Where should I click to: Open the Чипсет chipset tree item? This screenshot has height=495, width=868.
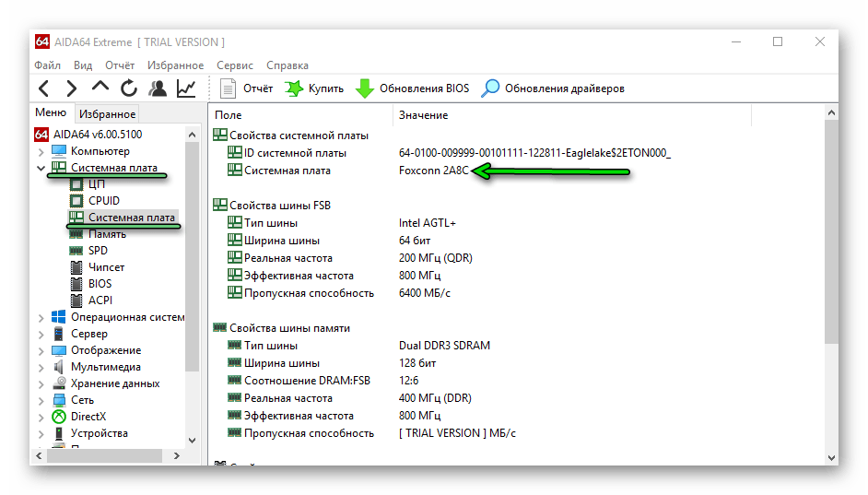click(106, 267)
